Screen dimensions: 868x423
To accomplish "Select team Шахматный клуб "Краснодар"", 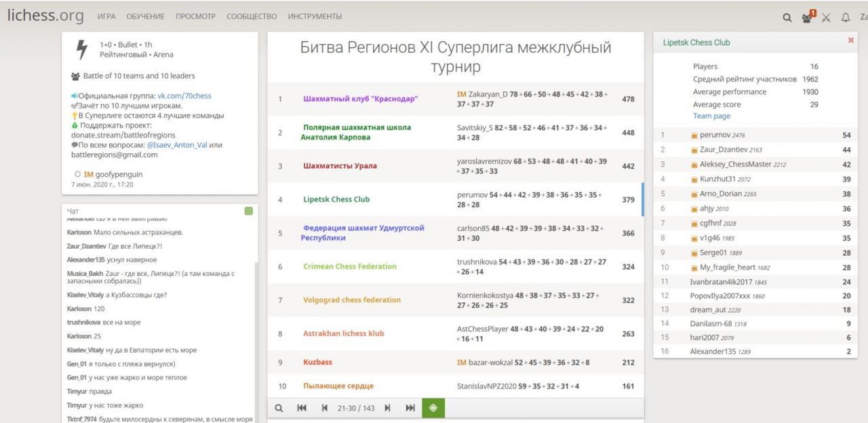I will (x=360, y=99).
